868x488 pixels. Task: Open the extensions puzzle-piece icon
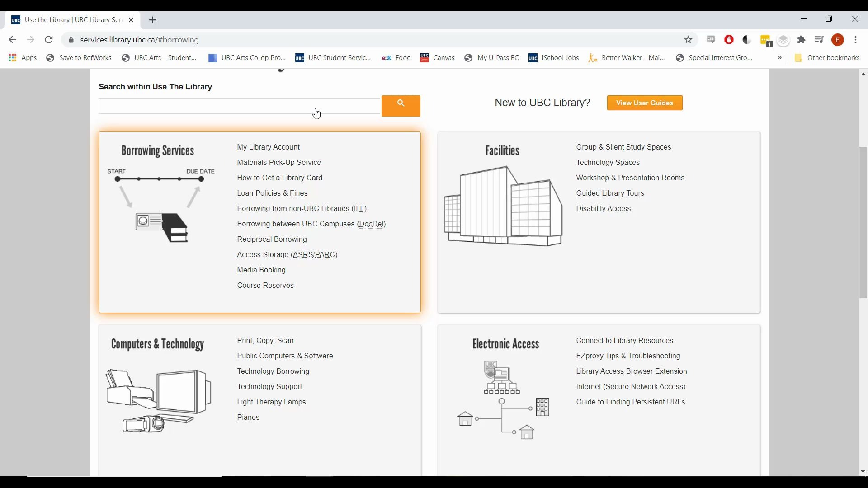[802, 40]
